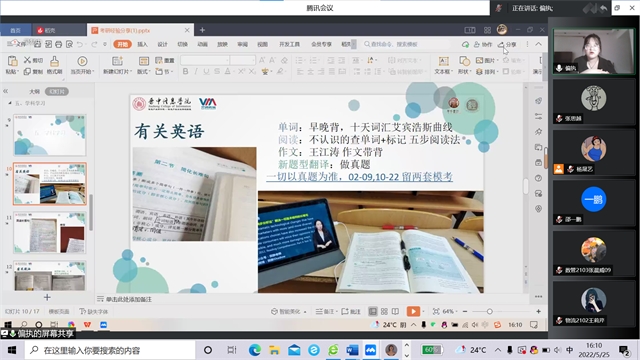Screen dimensions: 640x360
Task: Click the fit-to-window zoom icon beside 64%
Action: click(x=436, y=311)
